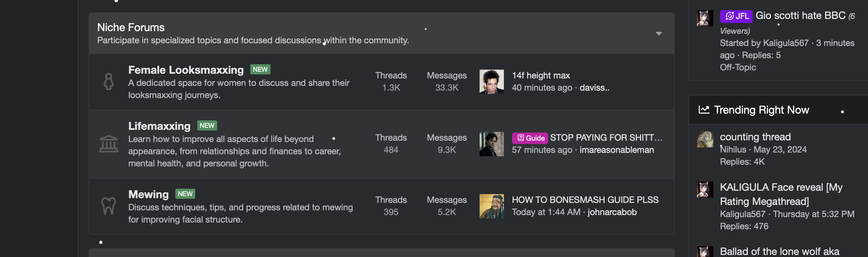Open the Mewing forum
Screen dimensions: 868x257
point(148,194)
